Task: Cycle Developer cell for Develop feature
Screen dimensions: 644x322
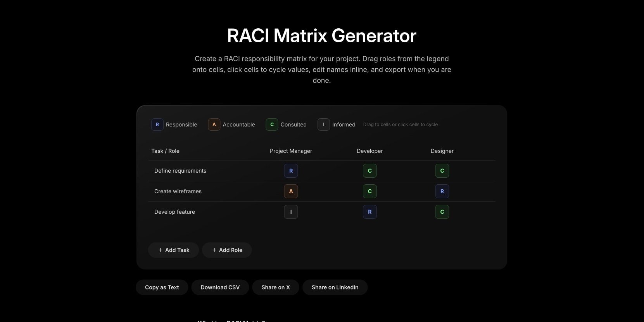Action: (370, 212)
